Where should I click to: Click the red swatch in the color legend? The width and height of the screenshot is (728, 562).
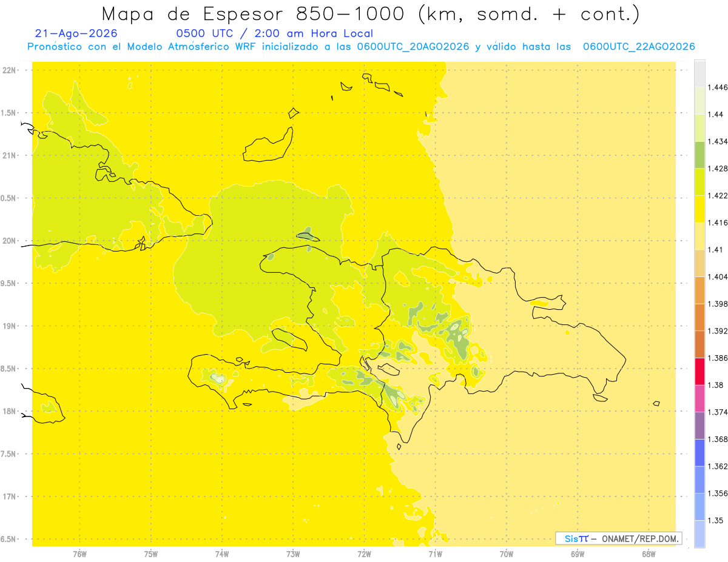click(x=699, y=371)
